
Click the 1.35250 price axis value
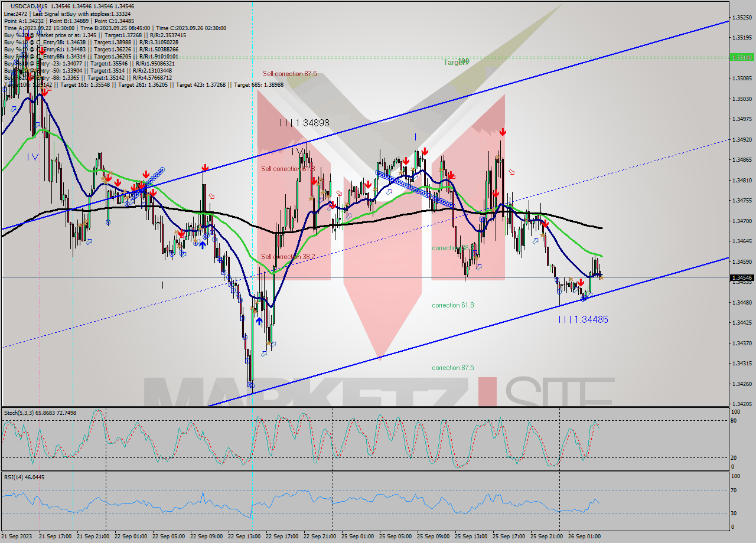point(741,17)
